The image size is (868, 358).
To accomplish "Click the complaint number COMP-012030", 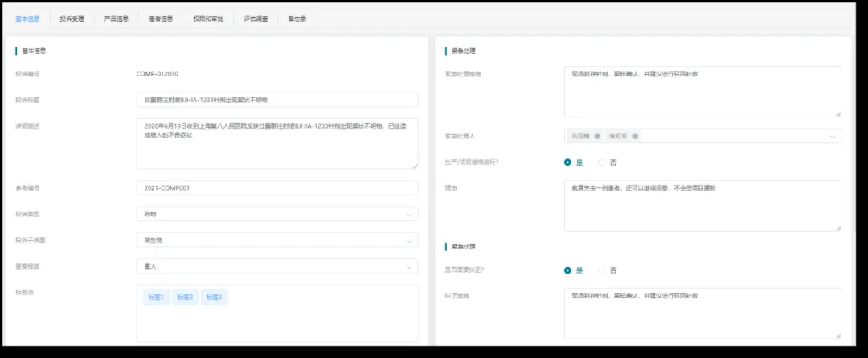I will [158, 74].
